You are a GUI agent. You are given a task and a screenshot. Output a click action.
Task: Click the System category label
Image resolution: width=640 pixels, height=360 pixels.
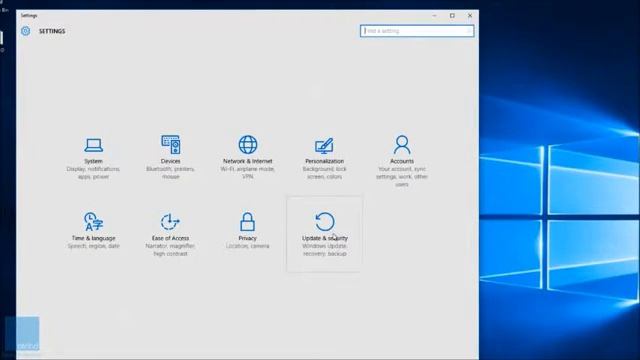coord(93,161)
